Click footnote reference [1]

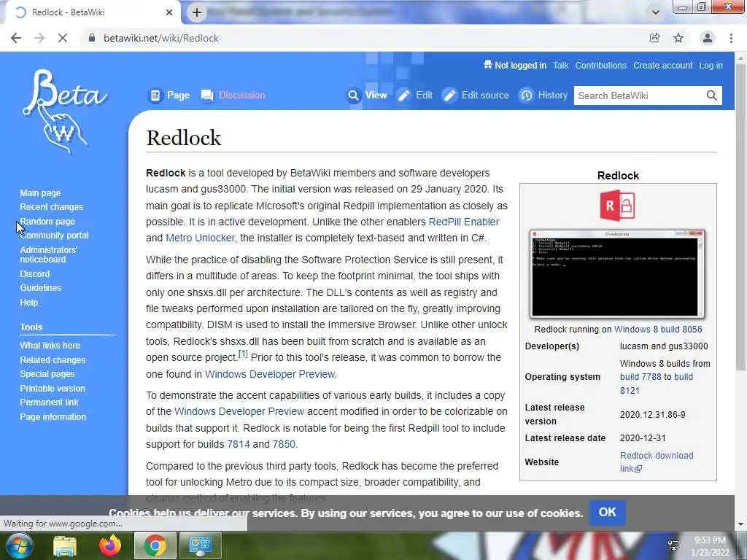tap(243, 354)
